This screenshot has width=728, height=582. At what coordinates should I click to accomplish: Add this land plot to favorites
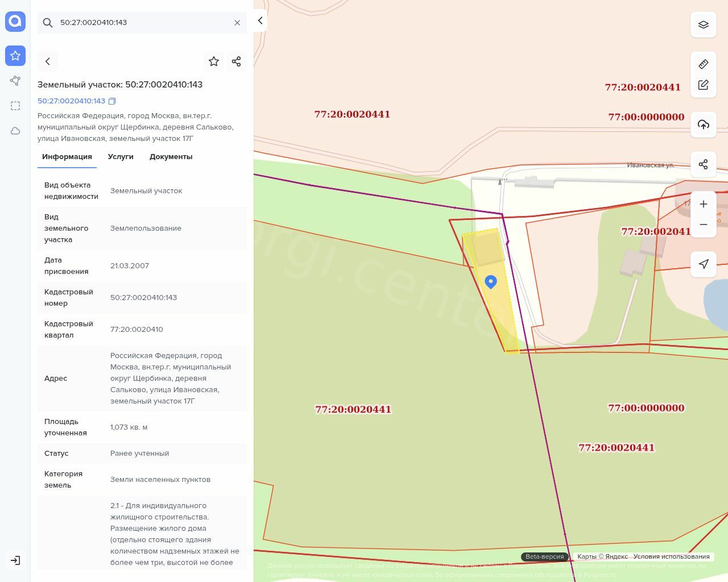pyautogui.click(x=214, y=61)
